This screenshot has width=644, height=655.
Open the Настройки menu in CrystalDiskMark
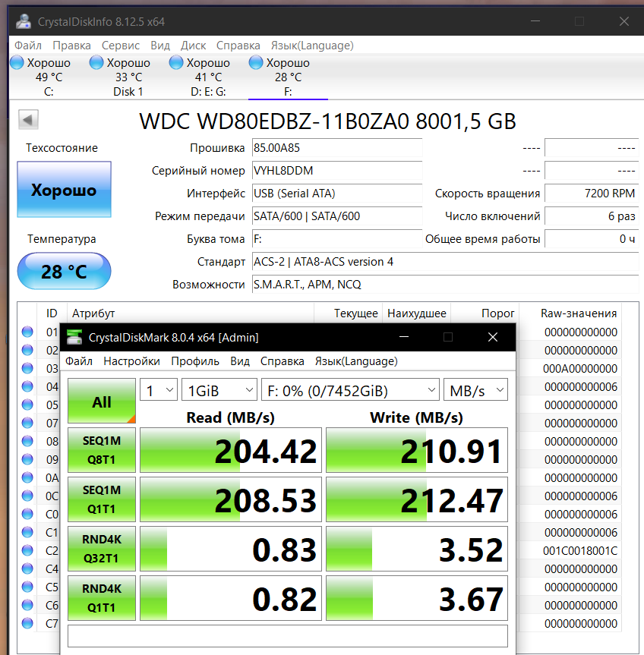click(x=131, y=361)
